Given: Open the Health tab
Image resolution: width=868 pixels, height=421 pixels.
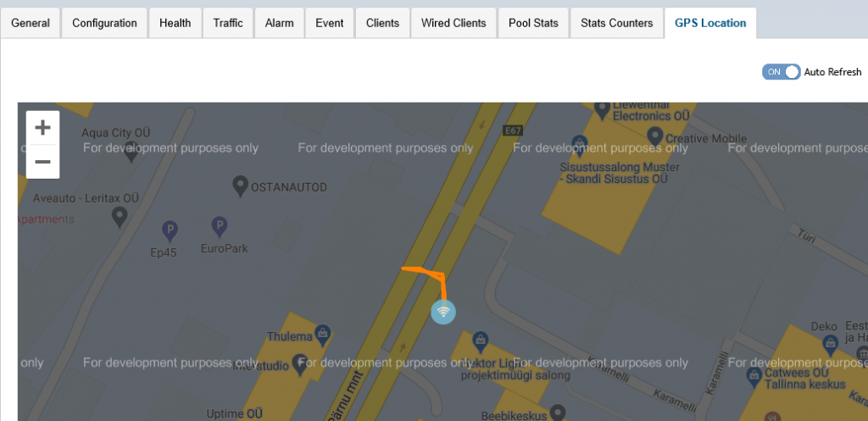Looking at the screenshot, I should pyautogui.click(x=175, y=23).
